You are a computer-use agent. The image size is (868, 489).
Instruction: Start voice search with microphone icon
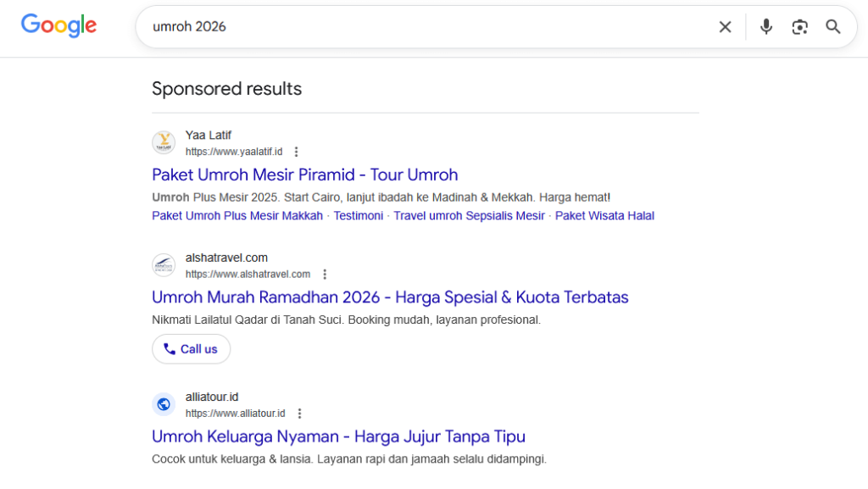tap(766, 27)
